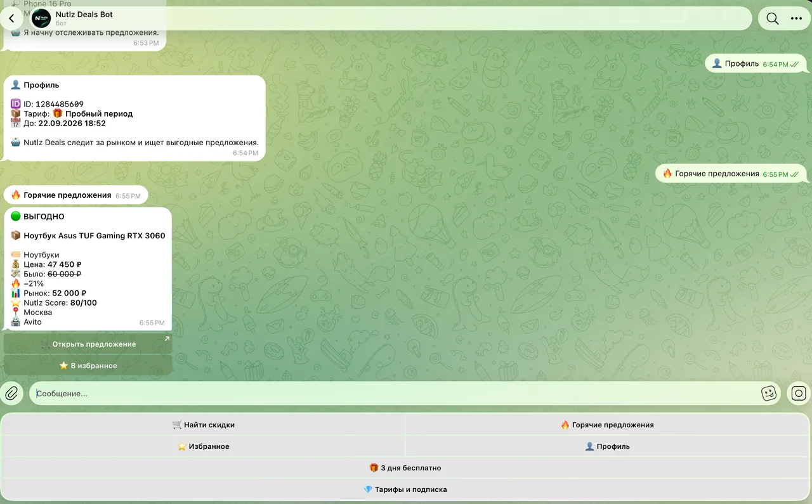Open the Nutlz Deals Bot avatar
Screen dimensions: 812x504
pyautogui.click(x=41, y=18)
